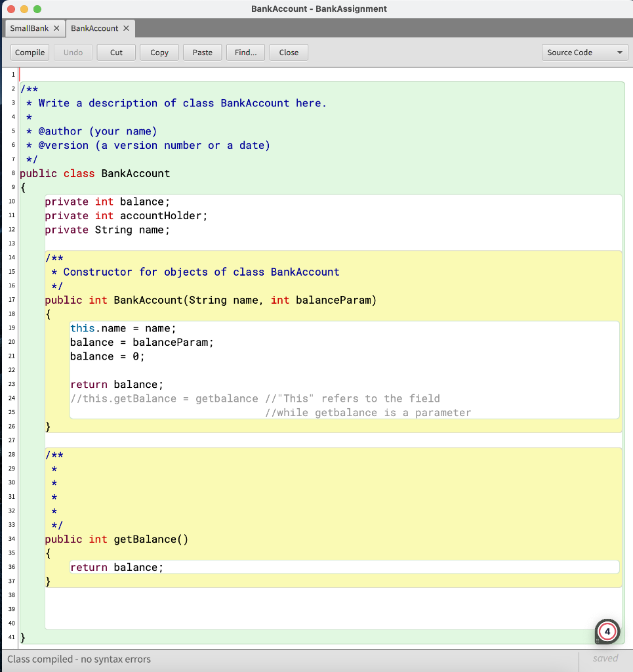Click line number 17 in the gutter
Image resolution: width=633 pixels, height=672 pixels.
[x=10, y=300]
